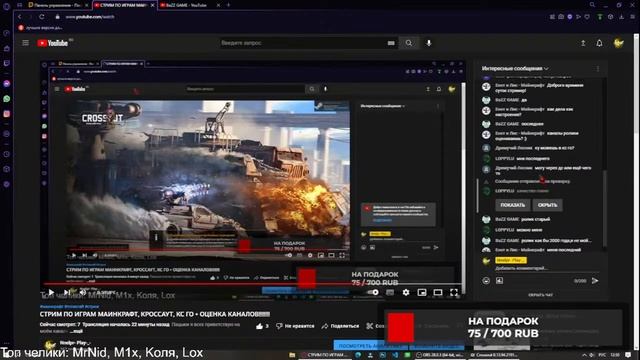The width and height of the screenshot is (640, 360).
Task: Click the bookmark bar item with red icon
Action: [40, 28]
